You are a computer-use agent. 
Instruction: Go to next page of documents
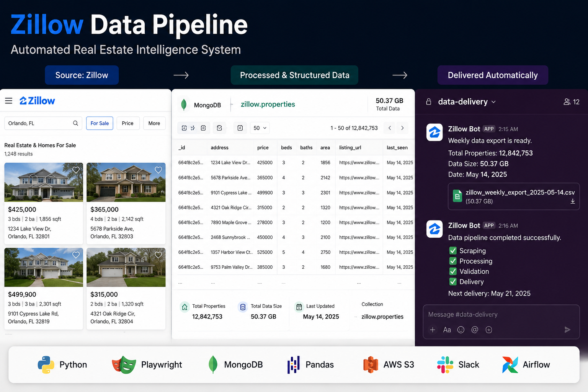click(402, 128)
